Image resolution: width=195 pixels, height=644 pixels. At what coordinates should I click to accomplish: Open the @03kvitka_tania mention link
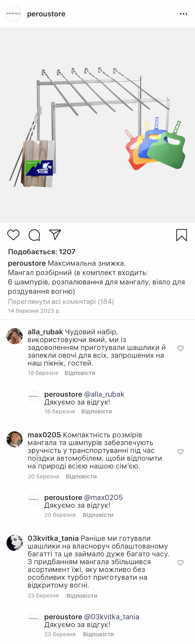pos(112,617)
